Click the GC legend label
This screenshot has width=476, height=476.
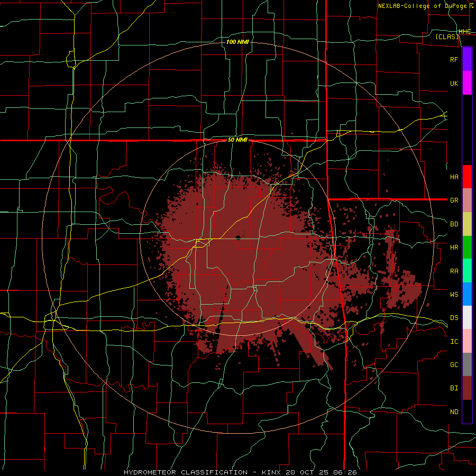pyautogui.click(x=454, y=365)
